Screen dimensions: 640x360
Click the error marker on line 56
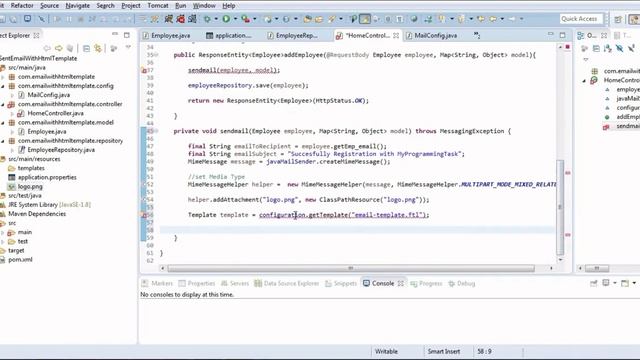pyautogui.click(x=144, y=215)
